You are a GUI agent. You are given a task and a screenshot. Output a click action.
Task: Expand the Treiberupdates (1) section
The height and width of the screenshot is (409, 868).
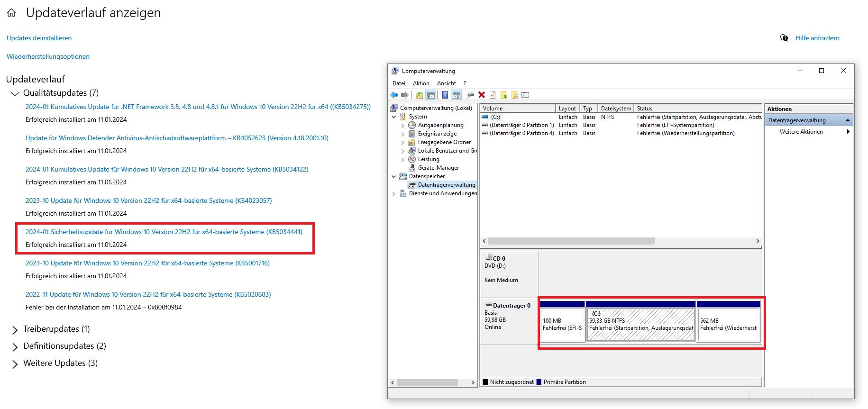tap(15, 330)
